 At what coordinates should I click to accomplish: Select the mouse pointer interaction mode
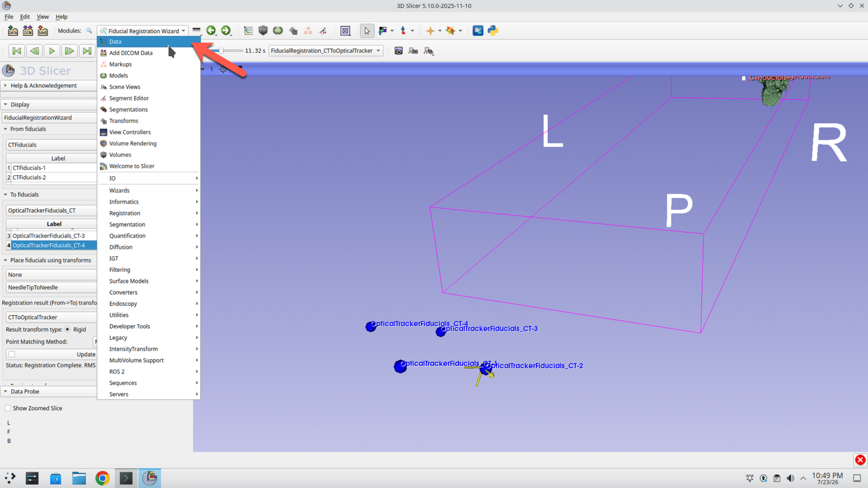(x=367, y=31)
